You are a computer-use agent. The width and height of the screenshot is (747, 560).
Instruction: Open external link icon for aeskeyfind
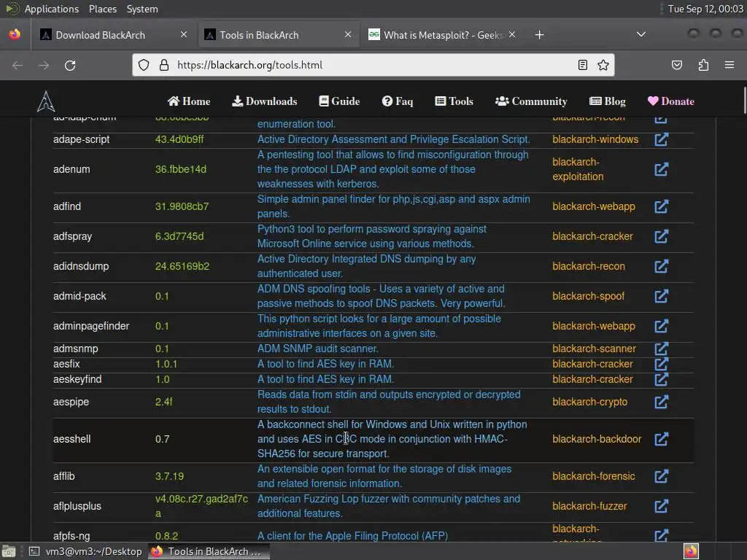coord(661,379)
